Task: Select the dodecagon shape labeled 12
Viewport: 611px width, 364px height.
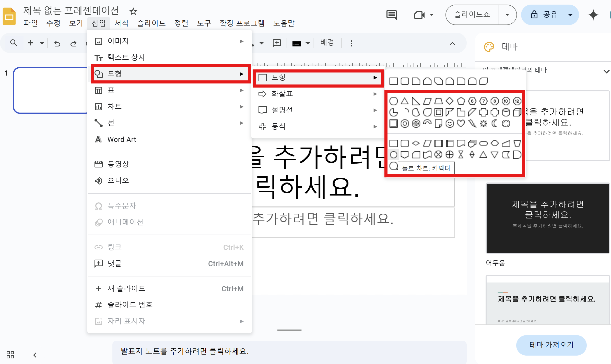Action: (517, 101)
